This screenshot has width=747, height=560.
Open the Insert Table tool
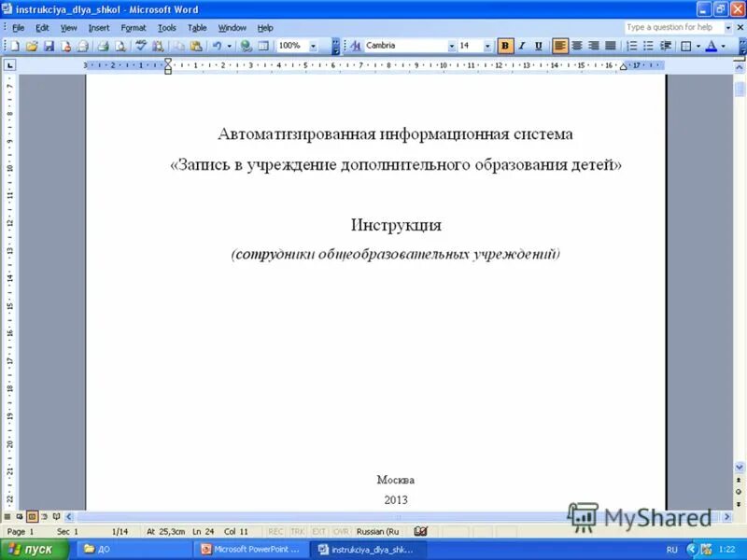point(263,46)
